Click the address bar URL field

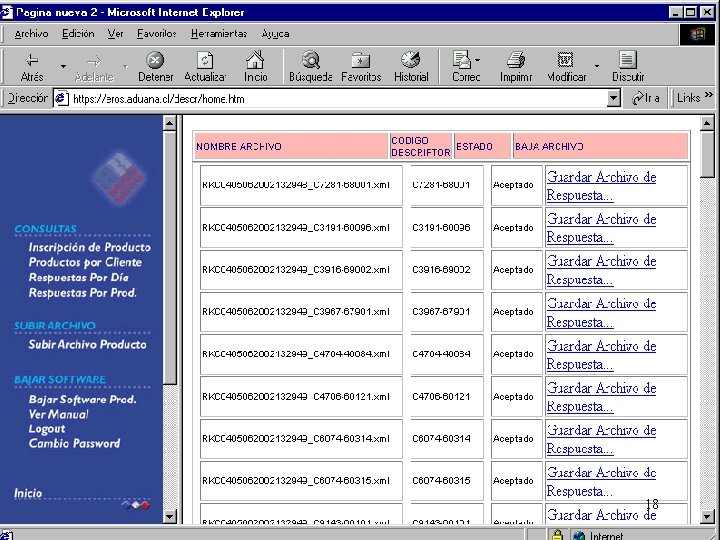point(339,99)
